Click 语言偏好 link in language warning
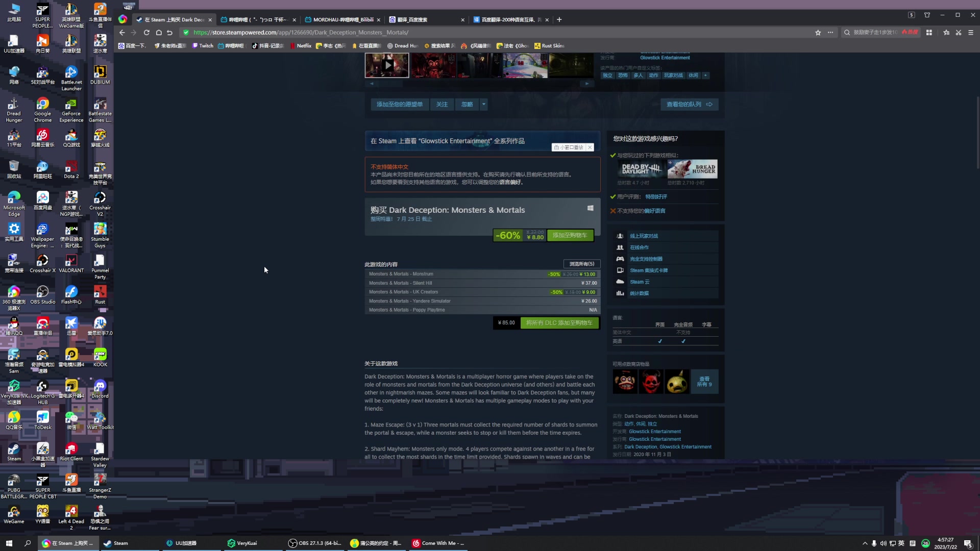This screenshot has width=980, height=551. pos(510,182)
